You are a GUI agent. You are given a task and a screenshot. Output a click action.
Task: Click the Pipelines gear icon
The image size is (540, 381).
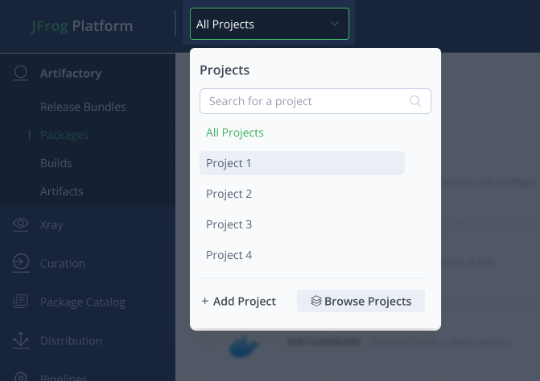tap(21, 377)
